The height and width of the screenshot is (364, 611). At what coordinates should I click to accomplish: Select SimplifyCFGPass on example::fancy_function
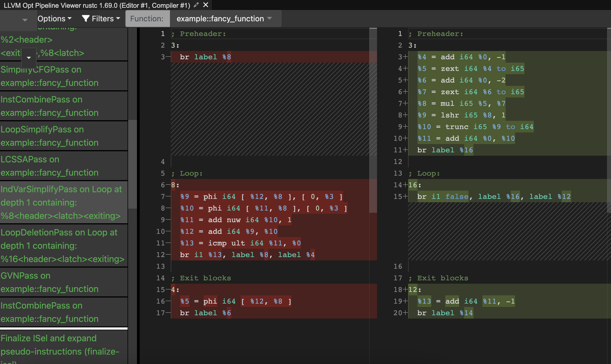(x=63, y=76)
